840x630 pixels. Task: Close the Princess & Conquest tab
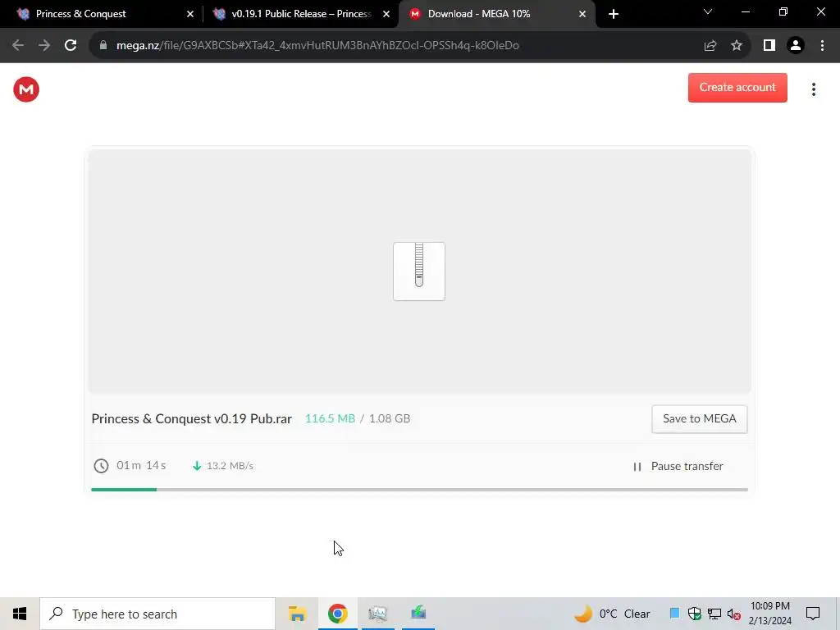(190, 14)
